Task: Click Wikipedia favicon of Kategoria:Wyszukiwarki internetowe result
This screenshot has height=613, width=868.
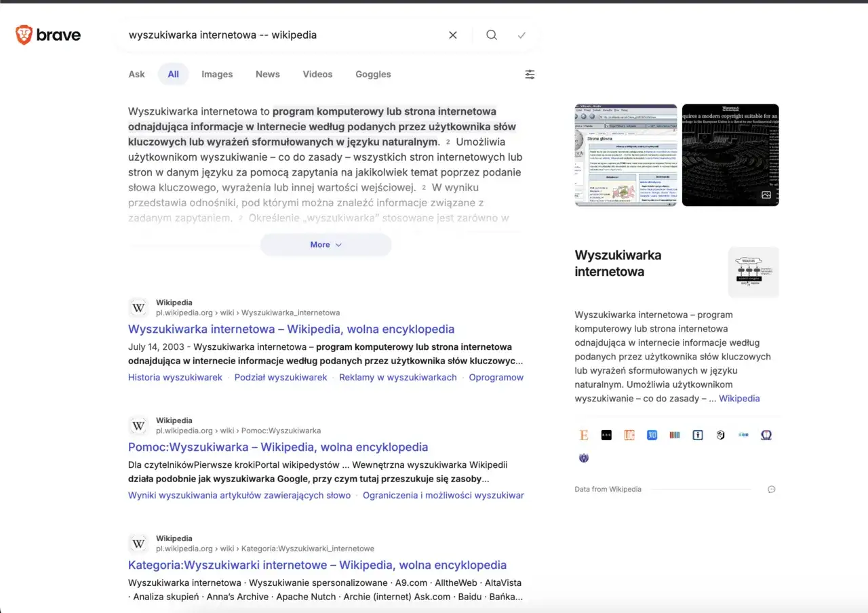Action: coord(138,544)
